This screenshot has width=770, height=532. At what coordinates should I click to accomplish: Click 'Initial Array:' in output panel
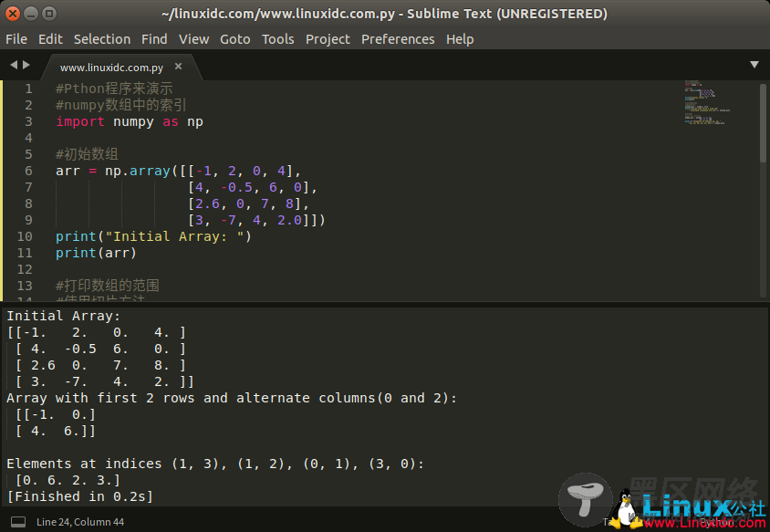pos(63,316)
